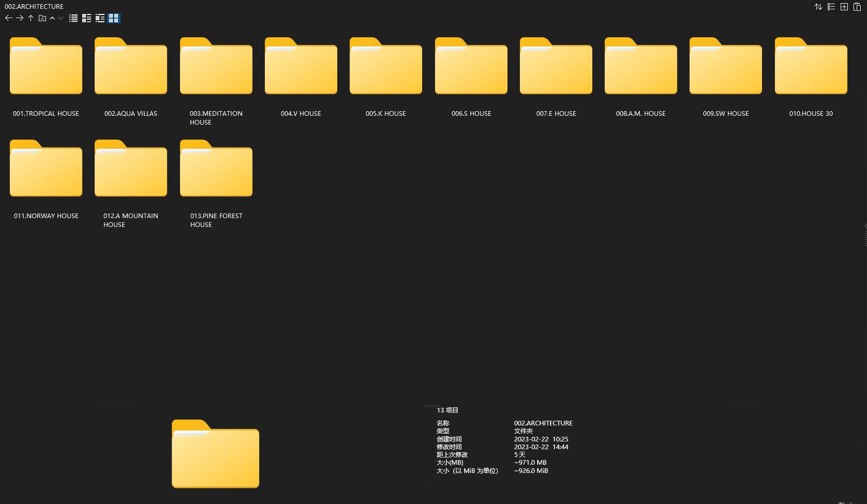Switch to the thumbnail-with-lines list view
The image size is (867, 504).
(x=100, y=18)
